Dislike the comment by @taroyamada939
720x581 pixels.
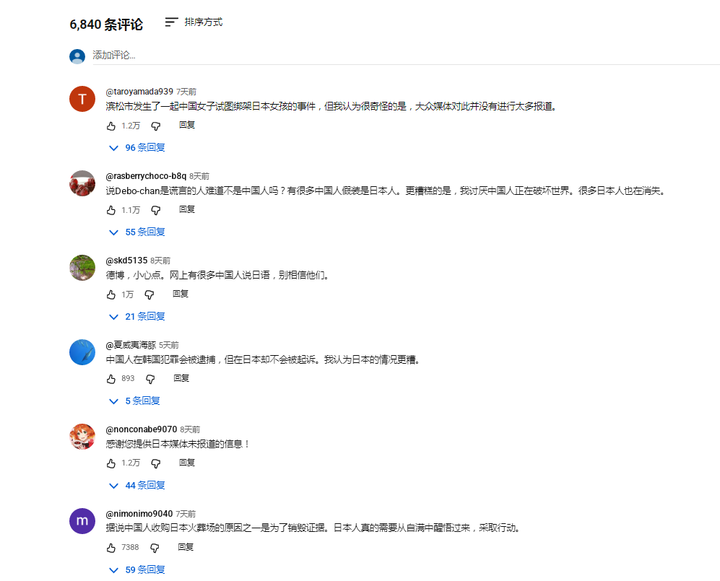pyautogui.click(x=156, y=126)
